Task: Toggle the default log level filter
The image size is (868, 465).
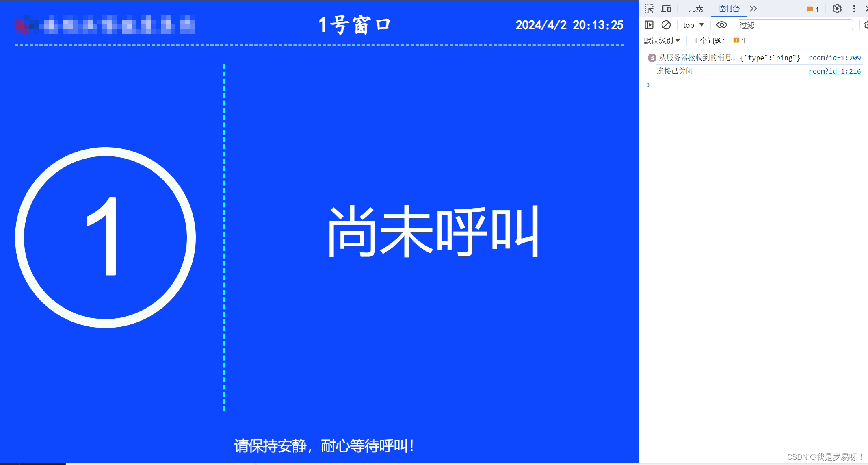Action: click(662, 40)
